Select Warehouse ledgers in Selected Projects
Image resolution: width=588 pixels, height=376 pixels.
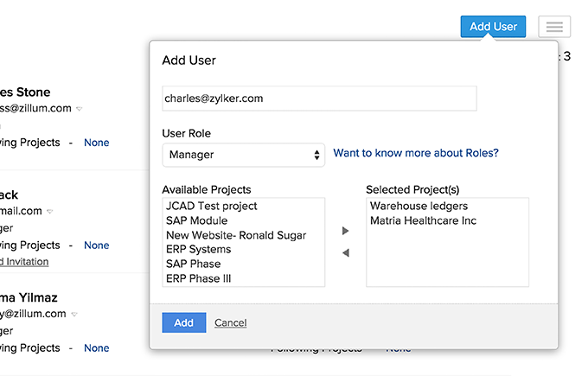click(419, 207)
